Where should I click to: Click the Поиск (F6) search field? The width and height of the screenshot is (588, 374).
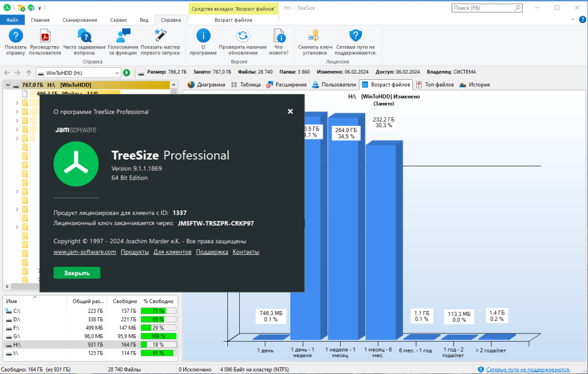pyautogui.click(x=483, y=8)
